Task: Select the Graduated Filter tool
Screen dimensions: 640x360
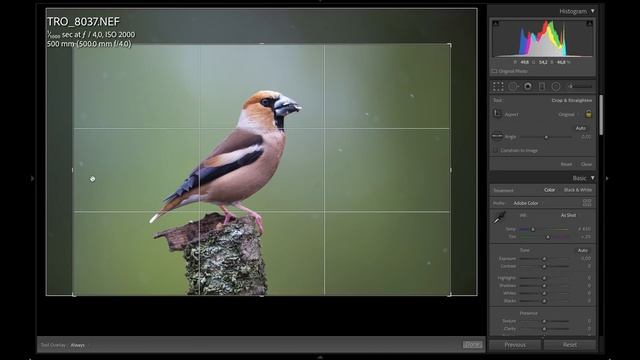Action: point(542,86)
